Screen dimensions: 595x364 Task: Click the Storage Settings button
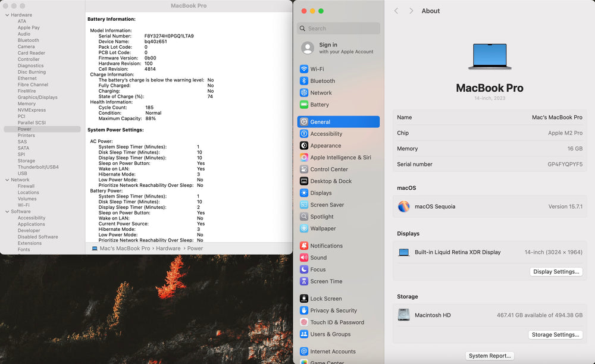click(x=555, y=335)
